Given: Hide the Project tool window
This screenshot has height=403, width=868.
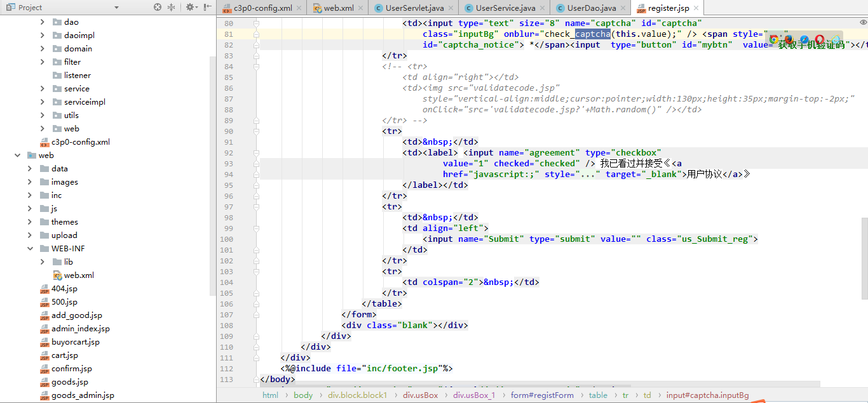Looking at the screenshot, I should click(208, 7).
